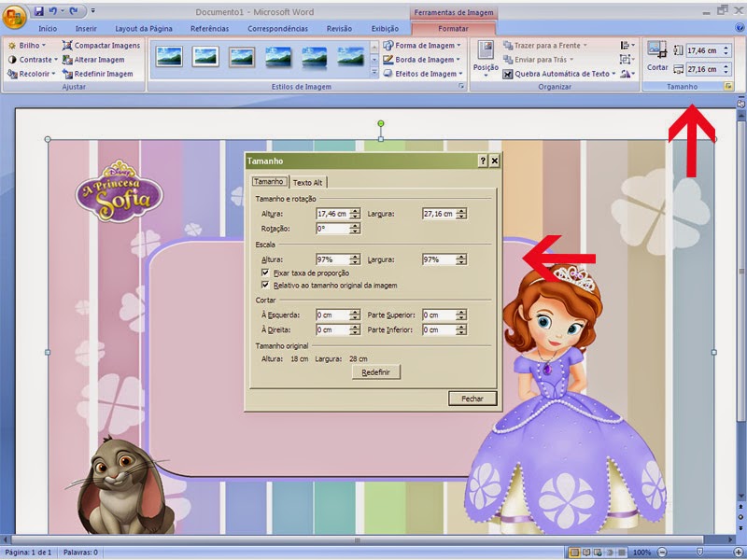Adjust Parte Inferior crop spinner
Screen dimensions: 747x560
point(461,329)
